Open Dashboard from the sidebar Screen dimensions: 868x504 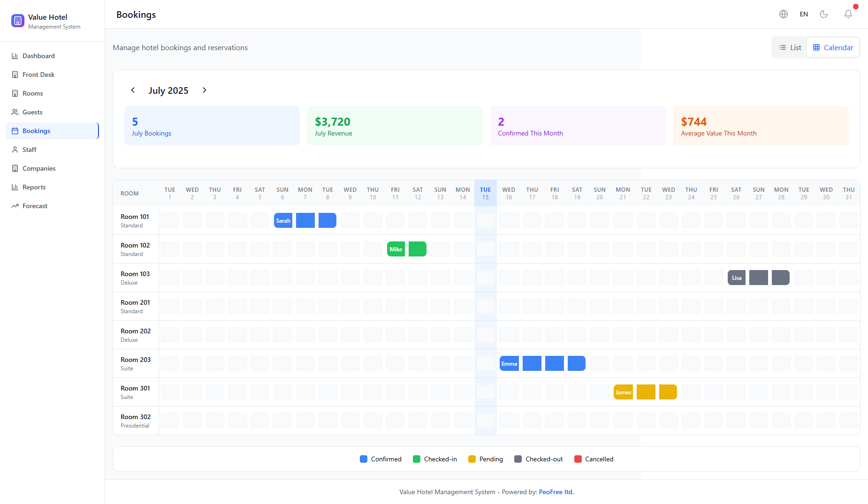[38, 56]
